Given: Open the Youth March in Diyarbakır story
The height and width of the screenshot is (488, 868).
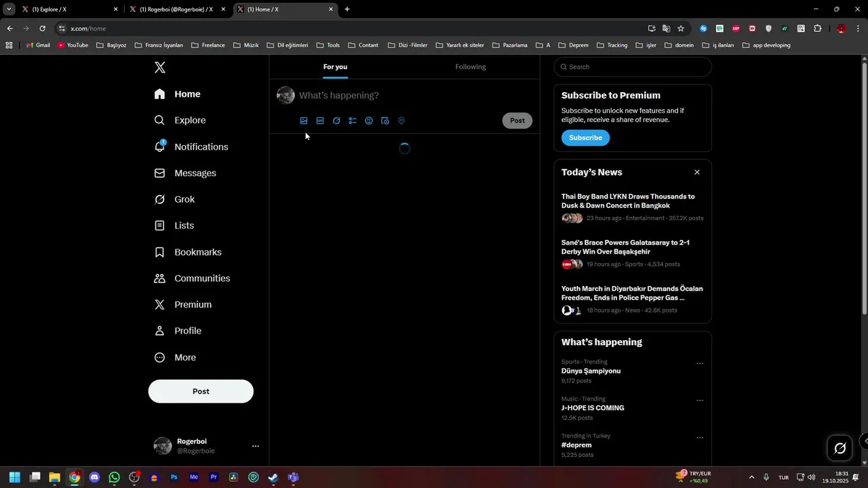Looking at the screenshot, I should point(633,300).
